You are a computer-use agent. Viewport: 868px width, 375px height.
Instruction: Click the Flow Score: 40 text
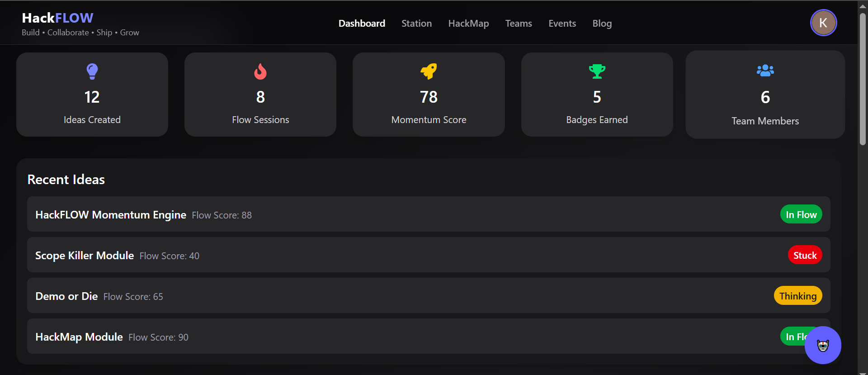pyautogui.click(x=169, y=256)
